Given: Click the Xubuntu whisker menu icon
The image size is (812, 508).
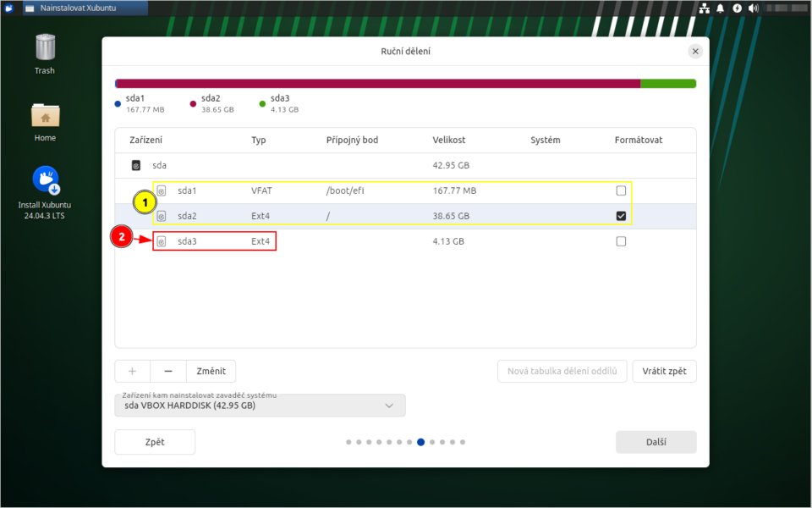Looking at the screenshot, I should (8, 8).
